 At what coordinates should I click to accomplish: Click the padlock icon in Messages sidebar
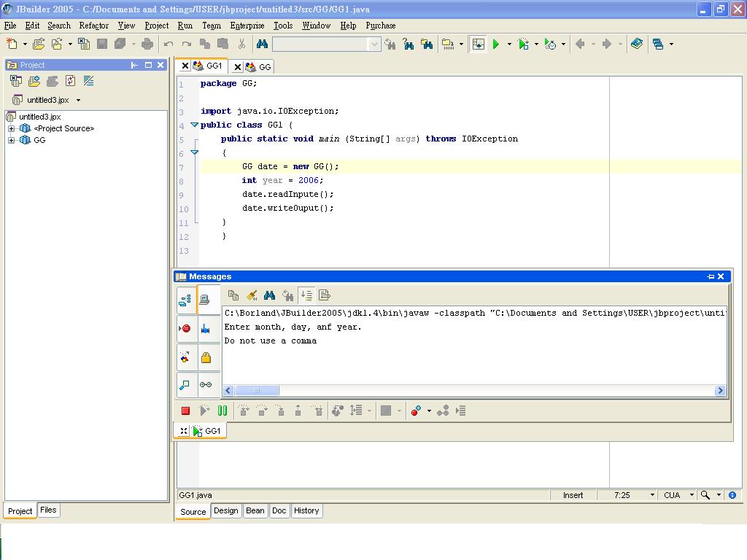(206, 357)
